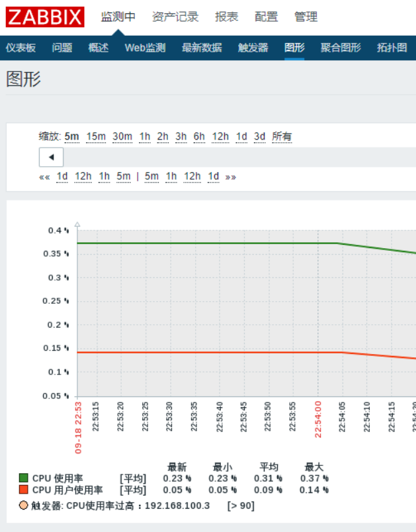Set zoom to 15m
This screenshot has width=416, height=532.
(96, 137)
